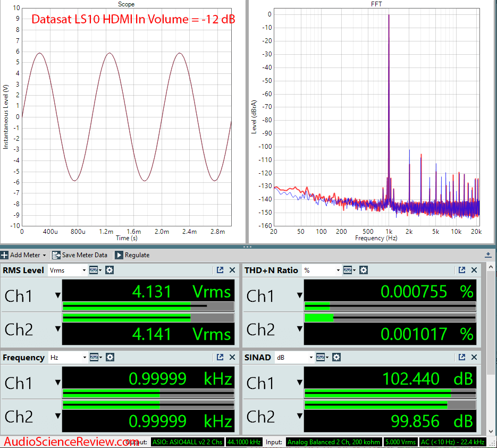The image size is (497, 448).
Task: Open the THD+N Ratio meter view-type icon
Action: pyautogui.click(x=349, y=271)
